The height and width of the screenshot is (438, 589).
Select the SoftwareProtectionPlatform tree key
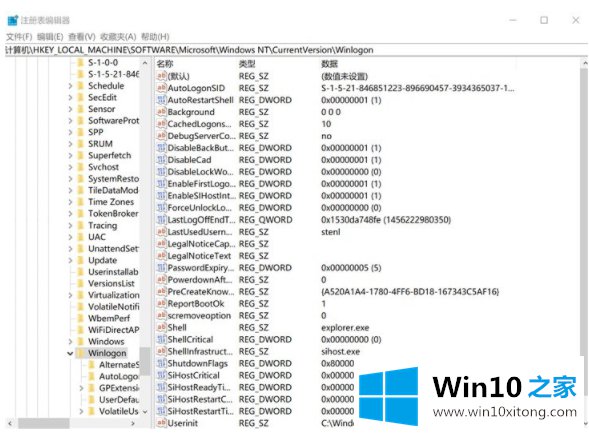tap(113, 121)
